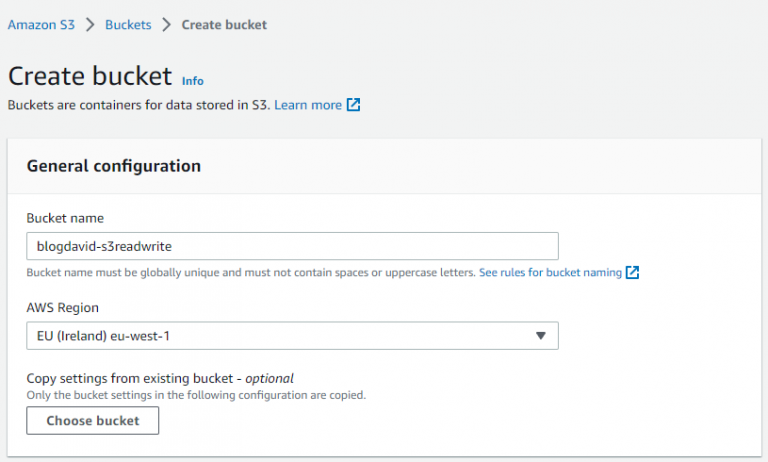Viewport: 768px width, 462px height.
Task: Focus the Bucket name text field
Action: click(291, 246)
